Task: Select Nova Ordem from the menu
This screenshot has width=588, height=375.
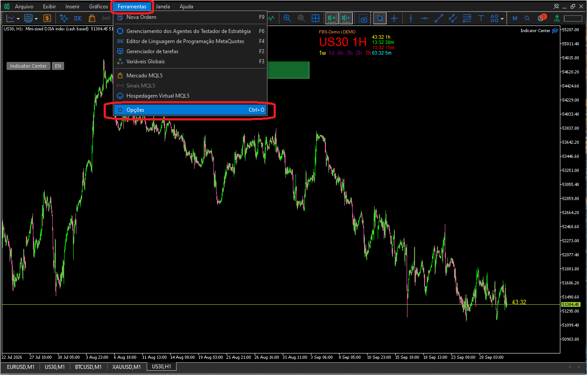Action: click(x=190, y=17)
